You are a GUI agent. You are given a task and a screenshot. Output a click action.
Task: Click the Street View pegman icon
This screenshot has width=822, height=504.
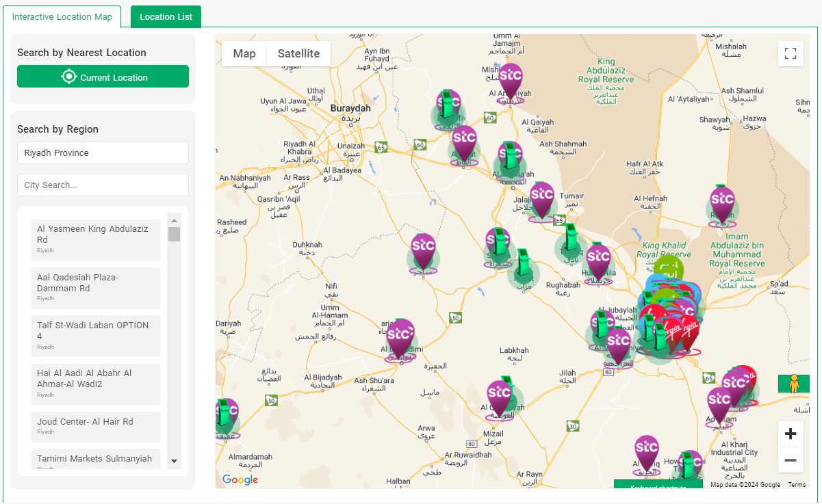(794, 384)
